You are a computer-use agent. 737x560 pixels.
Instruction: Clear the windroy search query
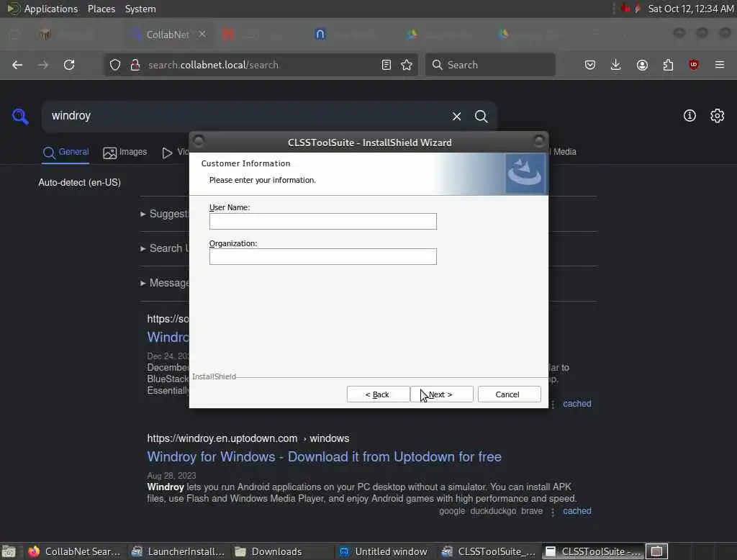point(456,116)
